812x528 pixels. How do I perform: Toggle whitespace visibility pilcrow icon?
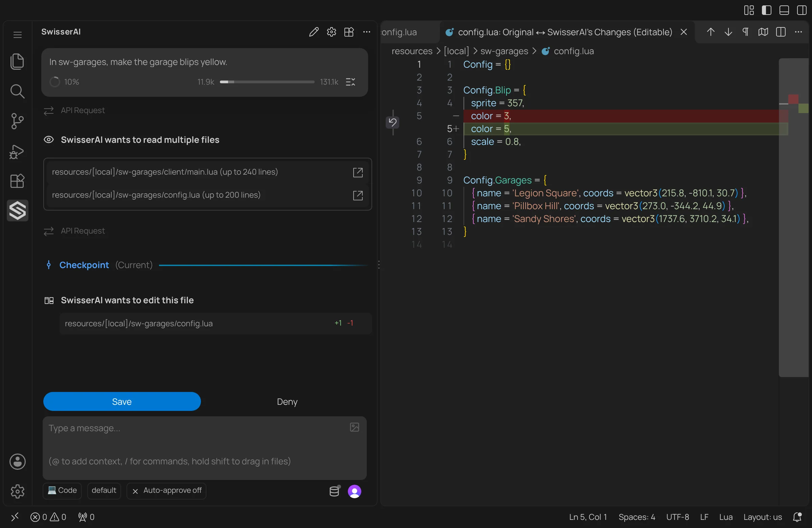[x=746, y=32]
